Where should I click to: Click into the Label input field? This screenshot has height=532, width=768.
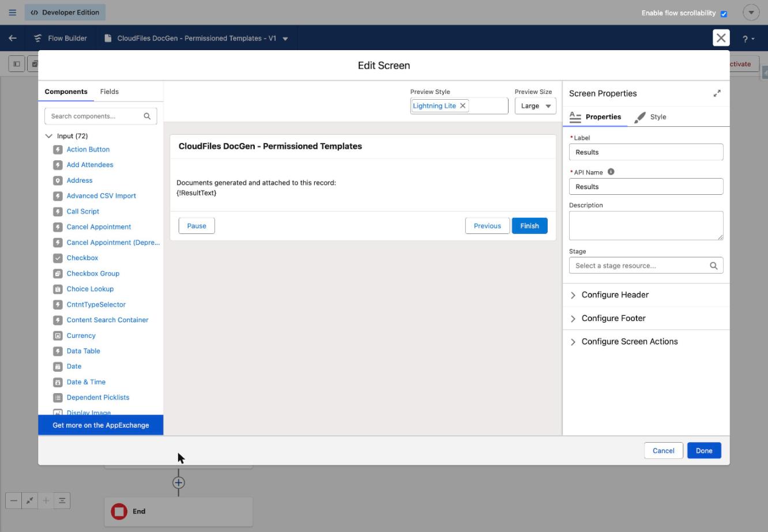click(x=646, y=152)
